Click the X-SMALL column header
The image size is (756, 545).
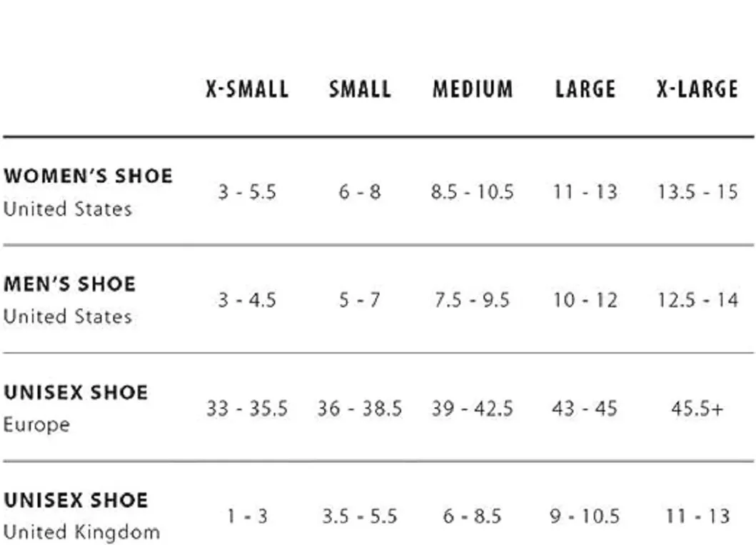click(247, 89)
